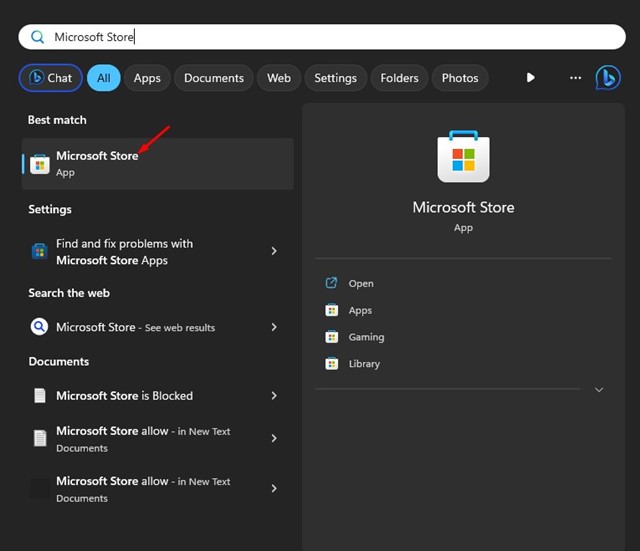This screenshot has height=551, width=640.
Task: Click the Open icon in the preview pane
Action: (331, 282)
